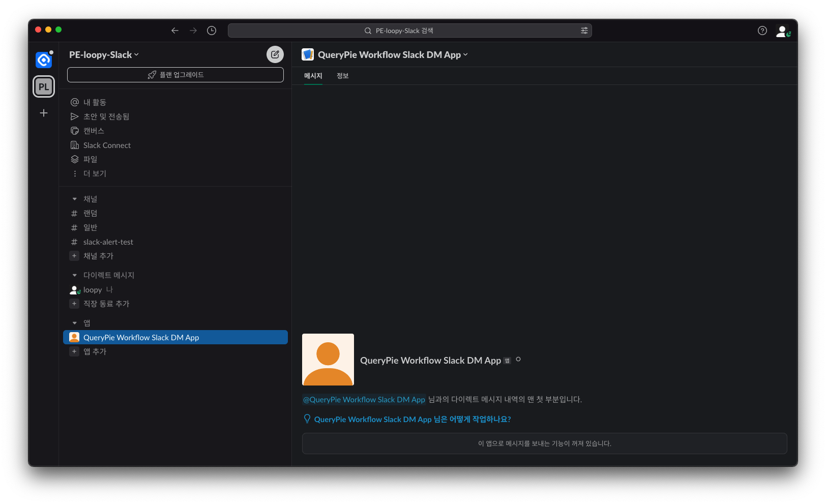The width and height of the screenshot is (826, 504).
Task: Click the search filter sliders icon
Action: click(584, 31)
